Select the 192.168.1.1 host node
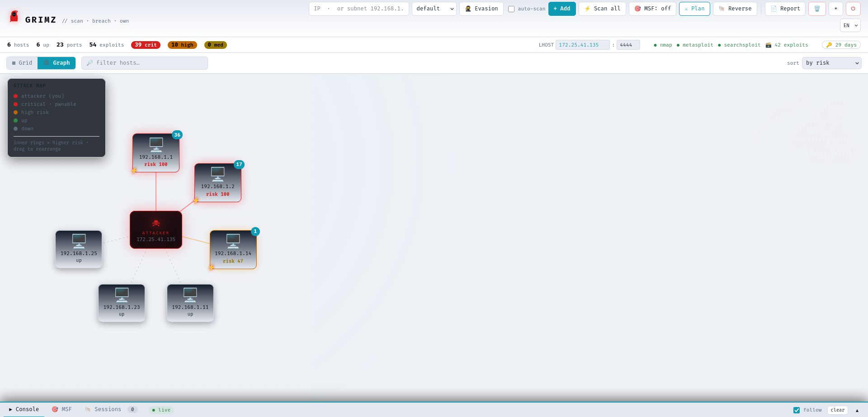The height and width of the screenshot is (417, 868). 156,153
